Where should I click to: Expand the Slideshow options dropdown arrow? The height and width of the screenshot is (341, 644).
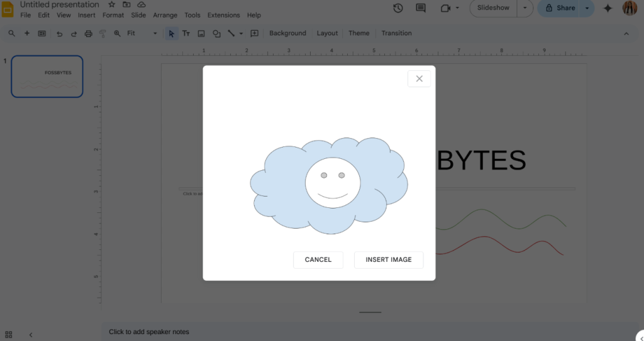pyautogui.click(x=525, y=8)
